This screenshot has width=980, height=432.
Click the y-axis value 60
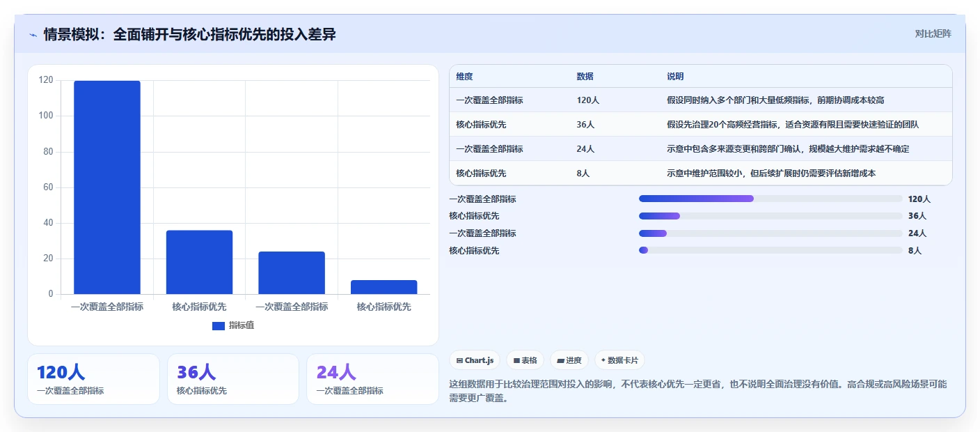click(x=48, y=187)
